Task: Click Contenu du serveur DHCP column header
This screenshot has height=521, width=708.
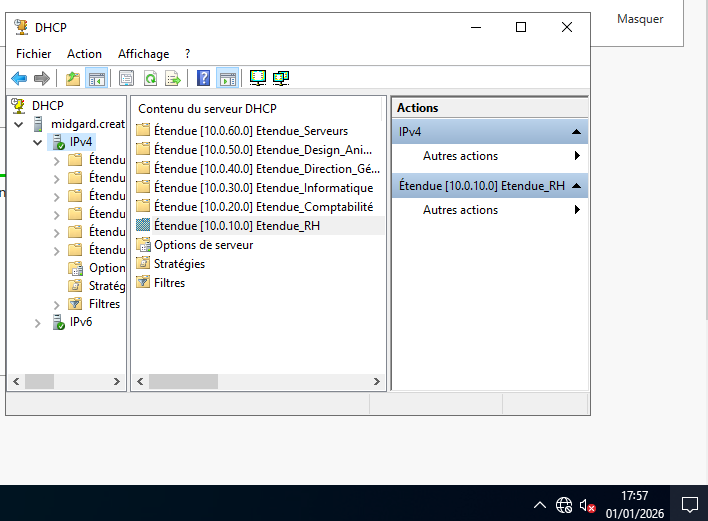Action: (257, 109)
